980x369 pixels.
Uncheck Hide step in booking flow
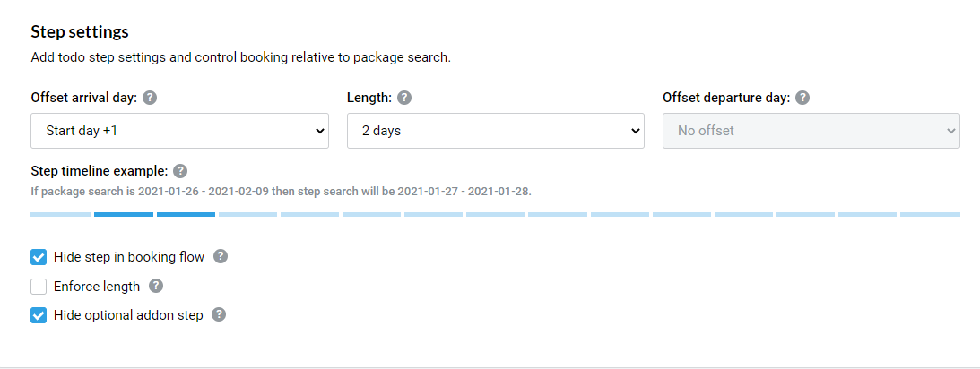coord(39,257)
